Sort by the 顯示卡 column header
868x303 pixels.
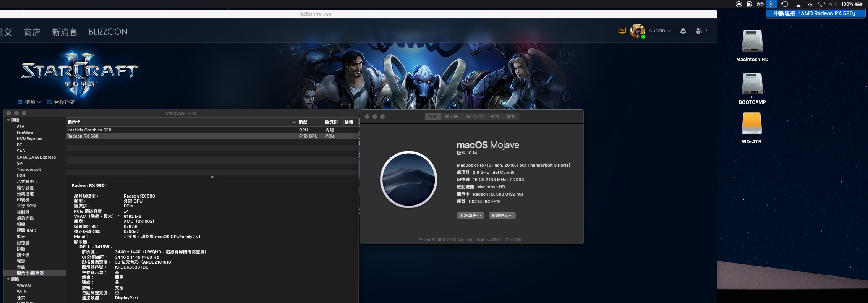[x=181, y=122]
